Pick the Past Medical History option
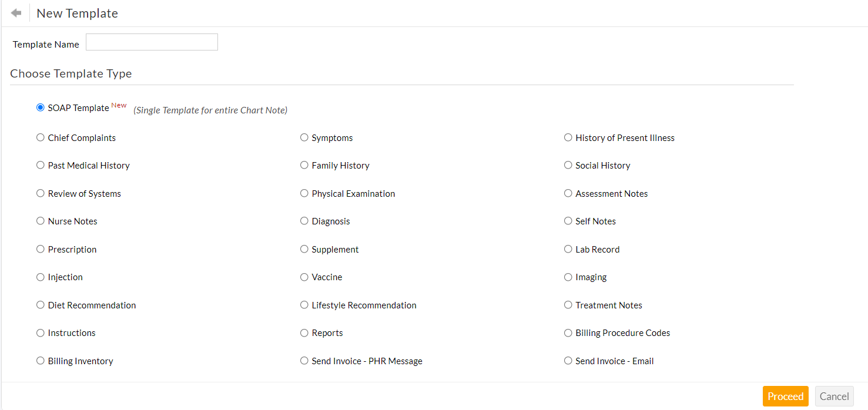 (x=40, y=165)
